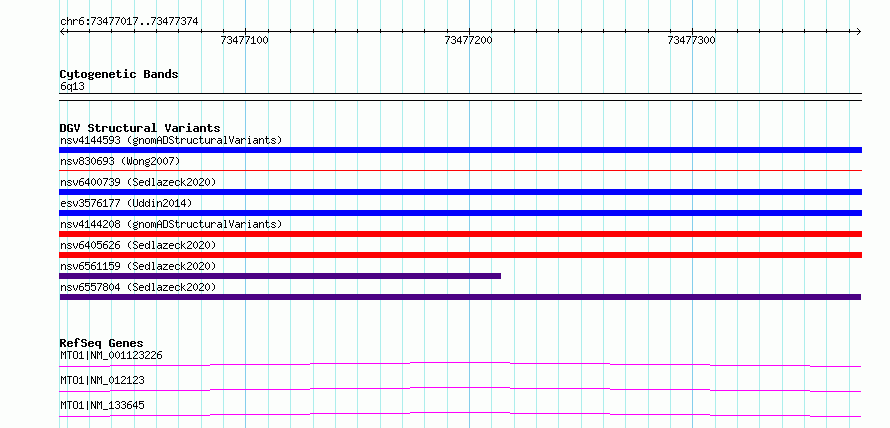The image size is (890, 428).
Task: Open variant nsv6405626 (Sedlazeck2020) label
Action: point(138,245)
